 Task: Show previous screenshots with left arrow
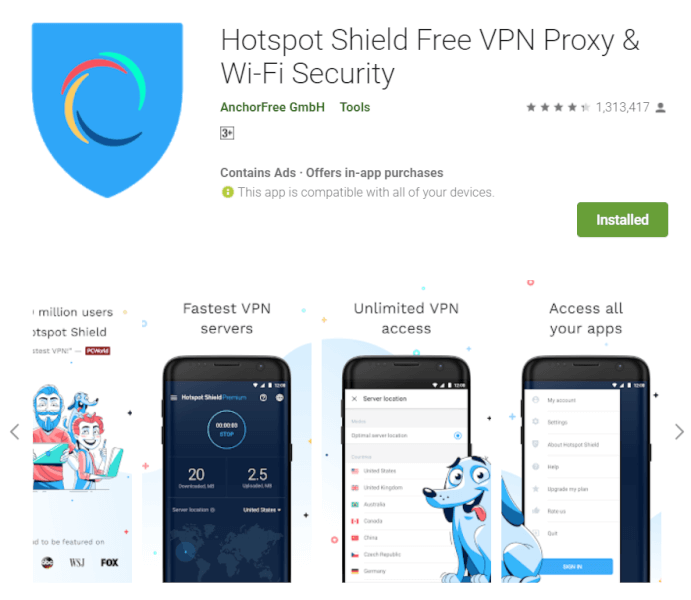click(15, 432)
